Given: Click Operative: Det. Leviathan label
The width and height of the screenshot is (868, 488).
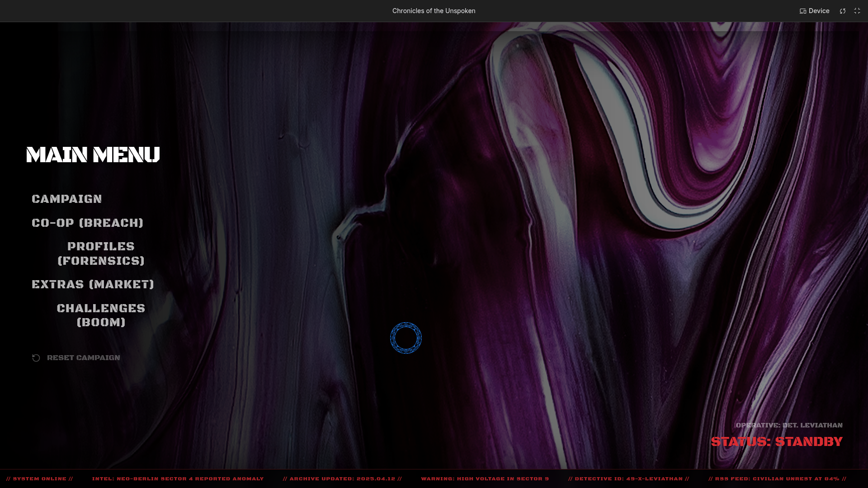Looking at the screenshot, I should click(789, 425).
